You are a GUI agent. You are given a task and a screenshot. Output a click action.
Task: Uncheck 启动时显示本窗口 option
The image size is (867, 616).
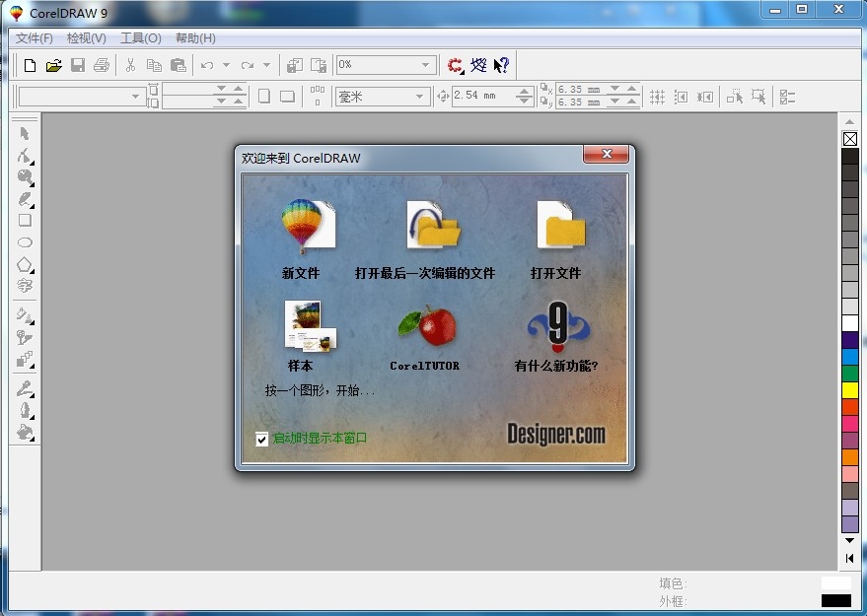coord(261,439)
